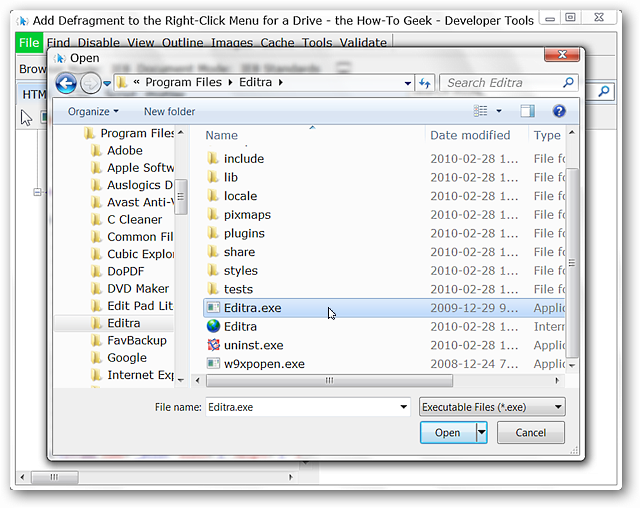The height and width of the screenshot is (508, 640).
Task: Expand the Organize dropdown menu
Action: [x=93, y=111]
